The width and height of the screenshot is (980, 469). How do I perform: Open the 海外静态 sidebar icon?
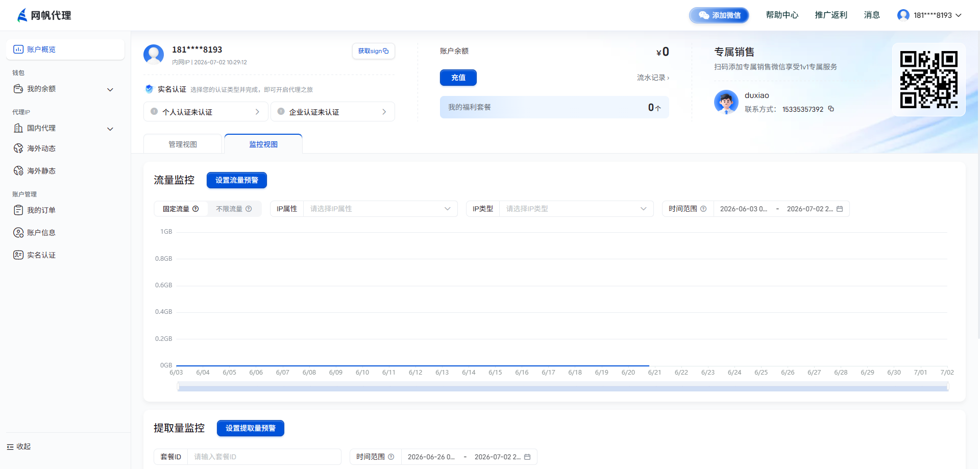tap(18, 171)
